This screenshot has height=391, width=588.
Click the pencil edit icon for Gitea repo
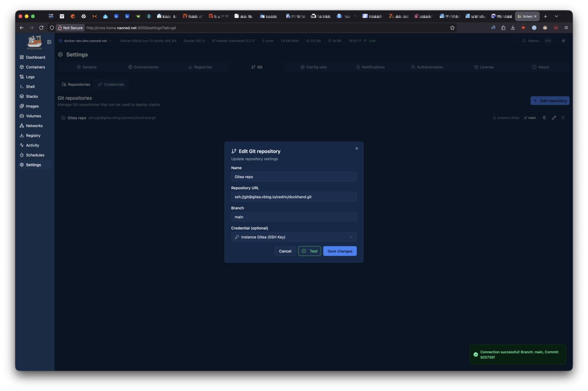pos(554,118)
